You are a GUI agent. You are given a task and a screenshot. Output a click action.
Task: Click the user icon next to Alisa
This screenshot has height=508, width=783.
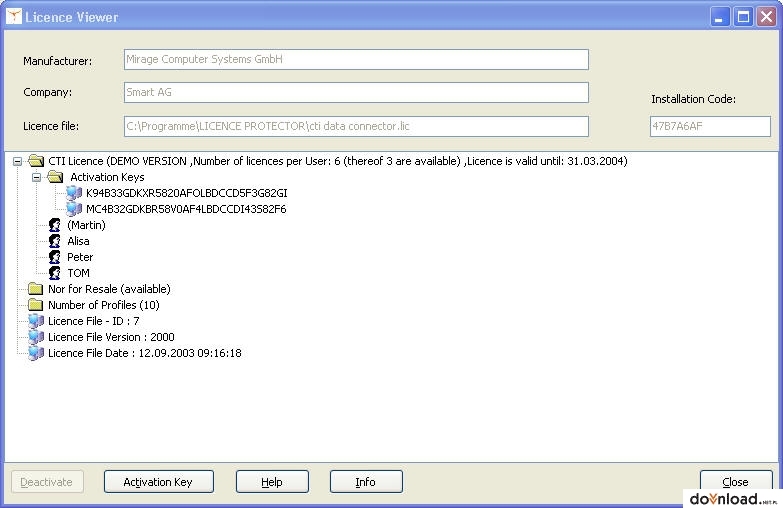point(55,241)
